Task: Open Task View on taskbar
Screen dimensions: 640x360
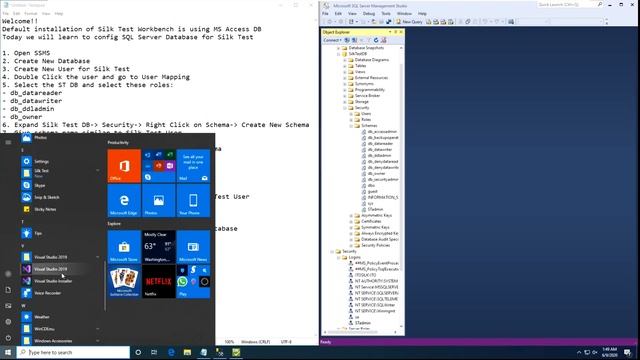Action: point(154,352)
